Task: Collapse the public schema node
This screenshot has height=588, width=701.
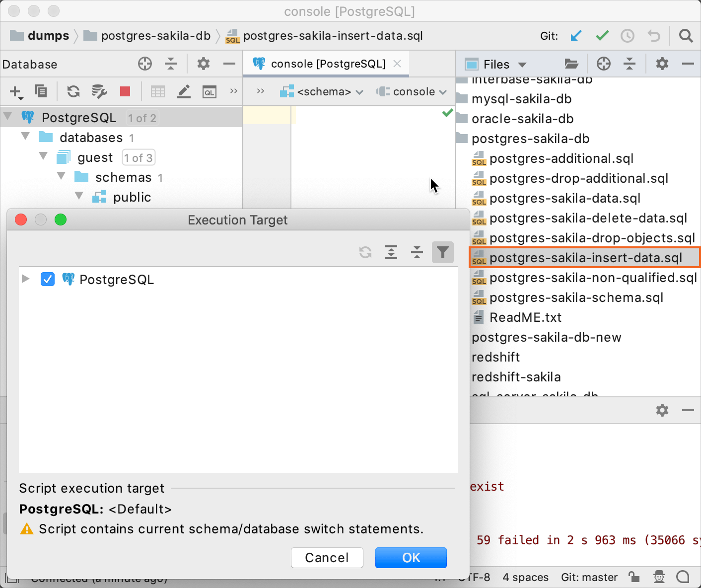Action: [x=79, y=196]
